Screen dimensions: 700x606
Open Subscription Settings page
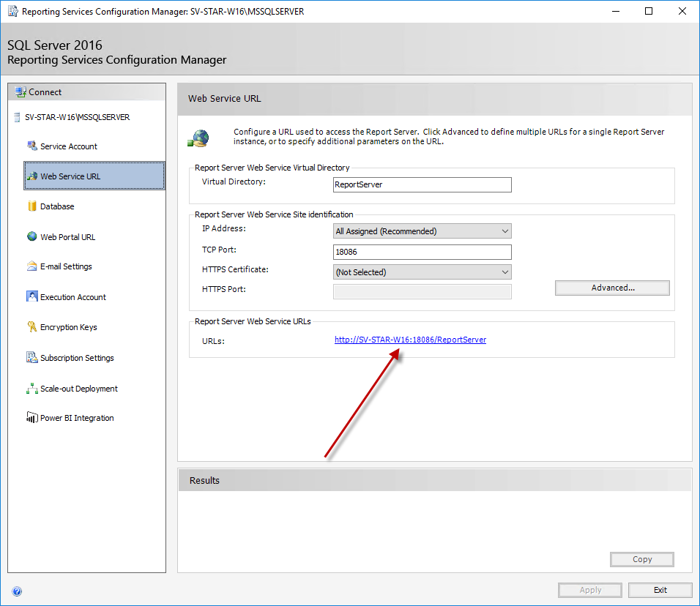(x=77, y=358)
